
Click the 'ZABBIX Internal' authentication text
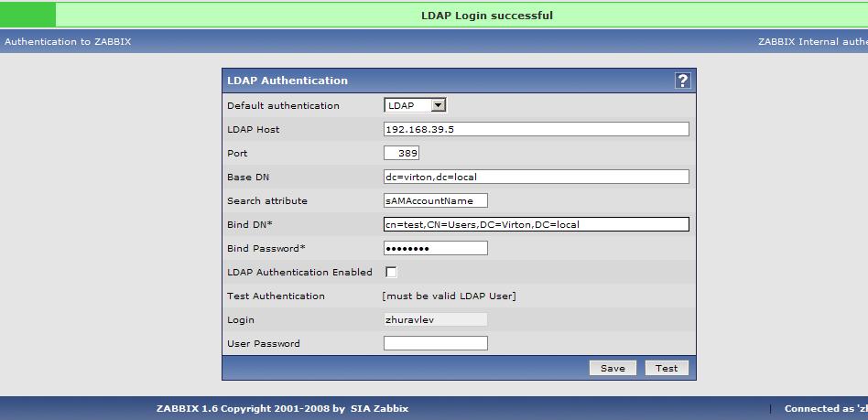(x=812, y=41)
